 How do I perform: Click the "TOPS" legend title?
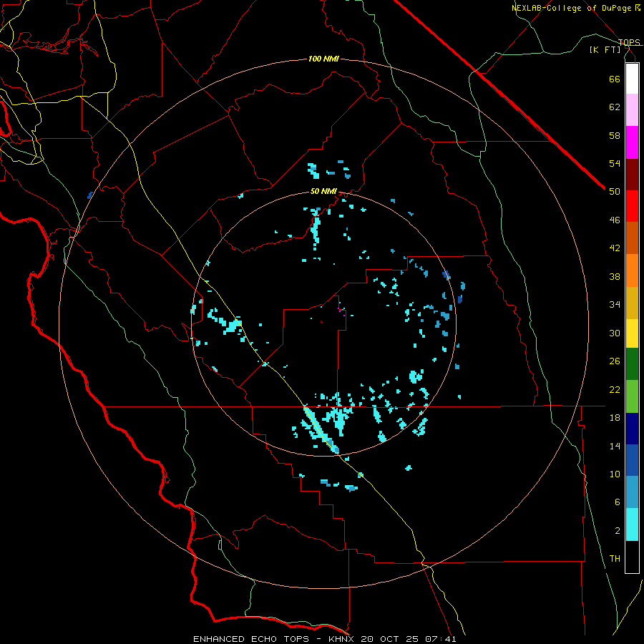629,42
